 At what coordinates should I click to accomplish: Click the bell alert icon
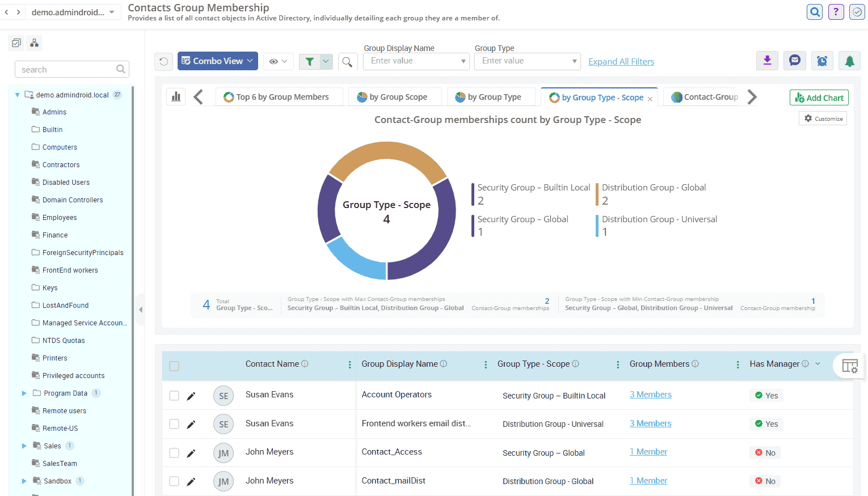849,61
